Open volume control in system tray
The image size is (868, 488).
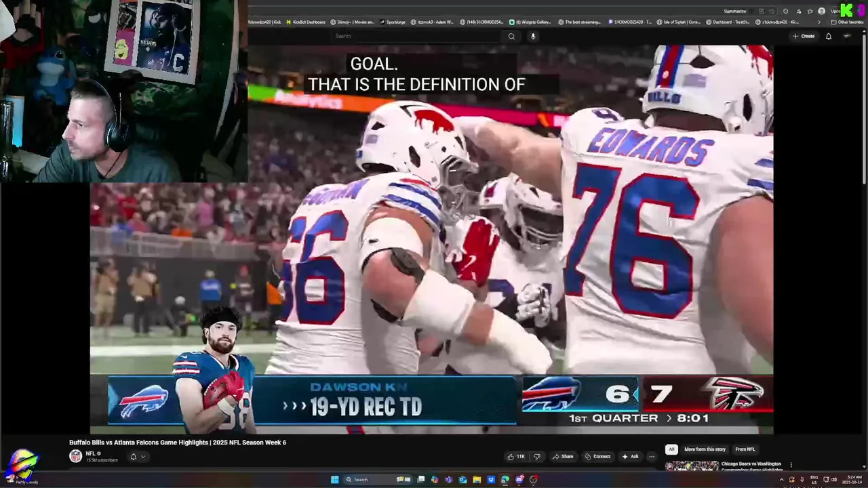coord(834,479)
